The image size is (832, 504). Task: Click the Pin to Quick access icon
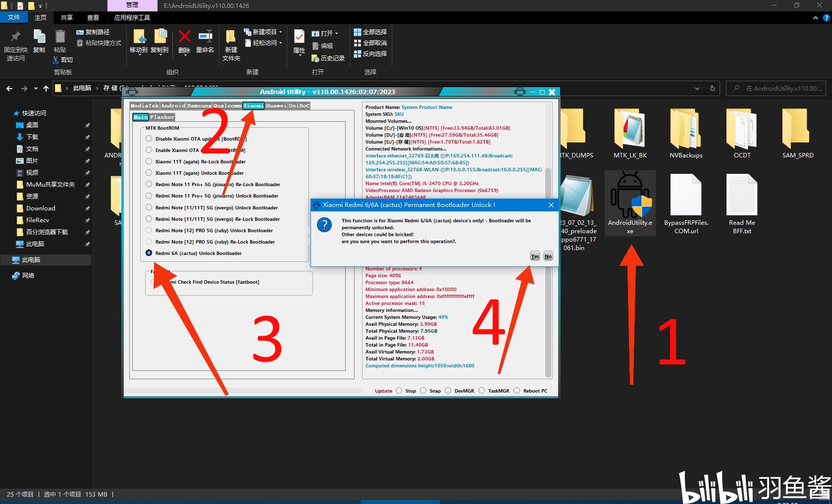[15, 37]
